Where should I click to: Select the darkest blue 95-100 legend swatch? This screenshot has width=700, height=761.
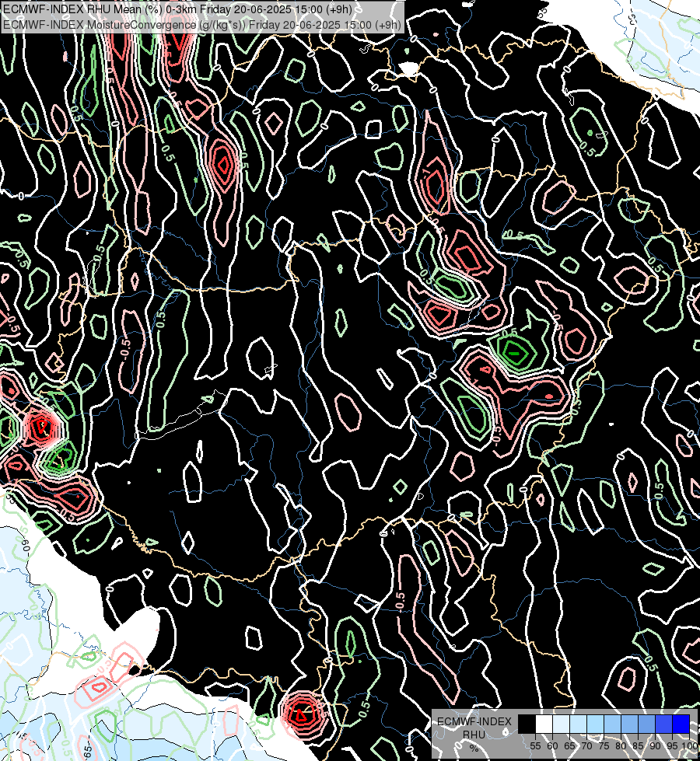pyautogui.click(x=681, y=724)
